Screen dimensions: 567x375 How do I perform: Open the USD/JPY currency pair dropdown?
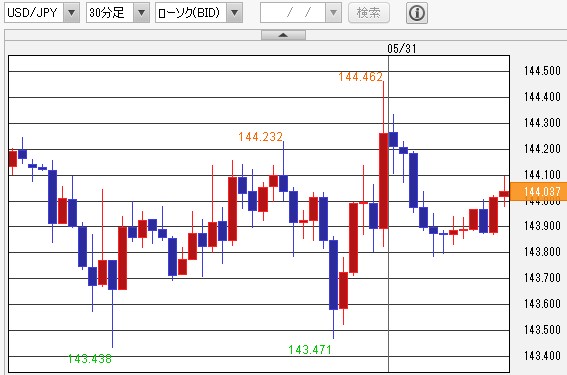[x=42, y=13]
